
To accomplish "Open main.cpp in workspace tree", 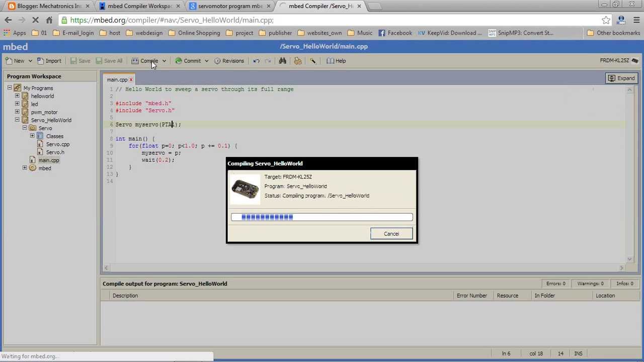I will (x=48, y=160).
